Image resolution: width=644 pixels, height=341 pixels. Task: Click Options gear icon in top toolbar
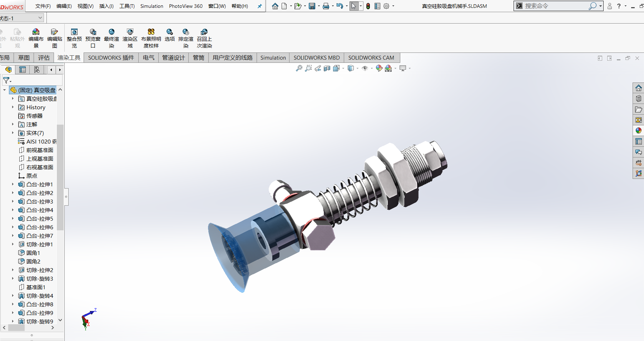(x=386, y=6)
